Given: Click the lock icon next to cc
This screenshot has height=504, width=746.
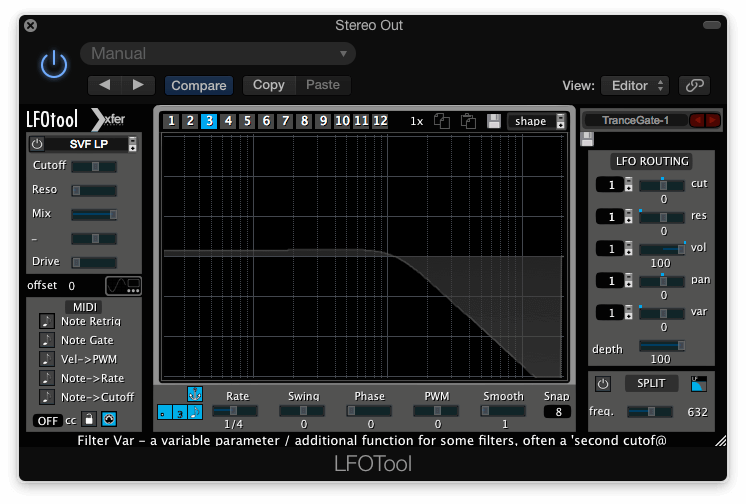Looking at the screenshot, I should coord(89,419).
